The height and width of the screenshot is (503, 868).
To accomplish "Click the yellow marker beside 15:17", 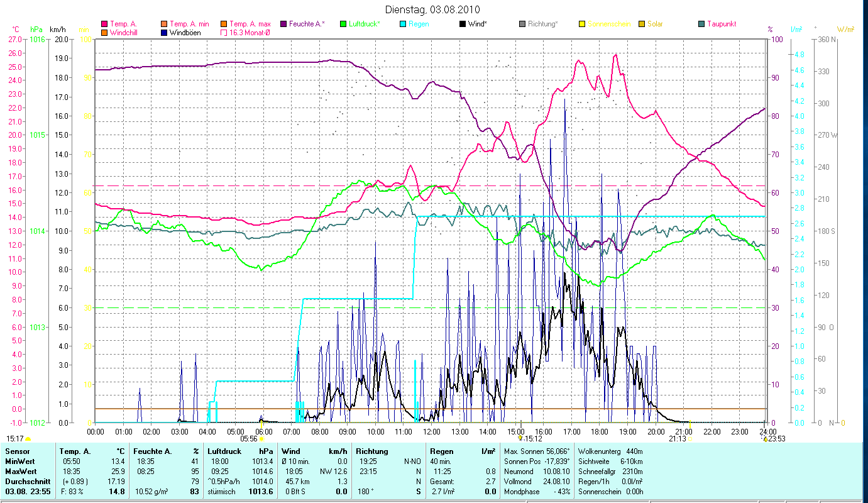I will (x=28, y=439).
